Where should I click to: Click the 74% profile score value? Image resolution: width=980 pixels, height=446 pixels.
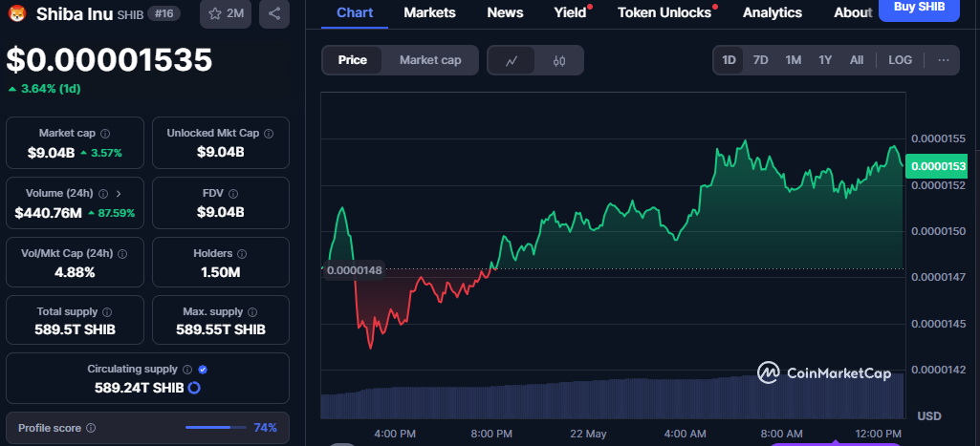point(265,428)
